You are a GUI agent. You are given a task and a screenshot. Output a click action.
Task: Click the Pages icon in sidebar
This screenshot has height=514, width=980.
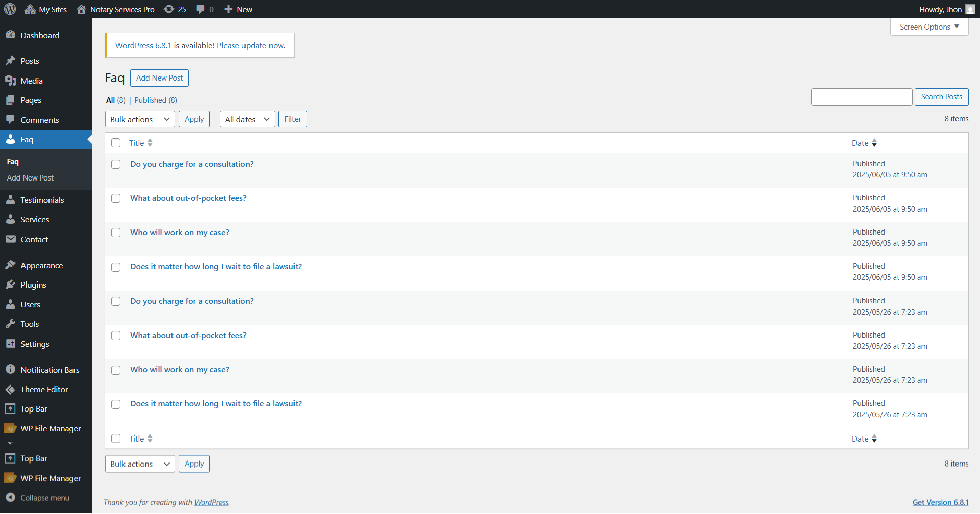pos(10,100)
